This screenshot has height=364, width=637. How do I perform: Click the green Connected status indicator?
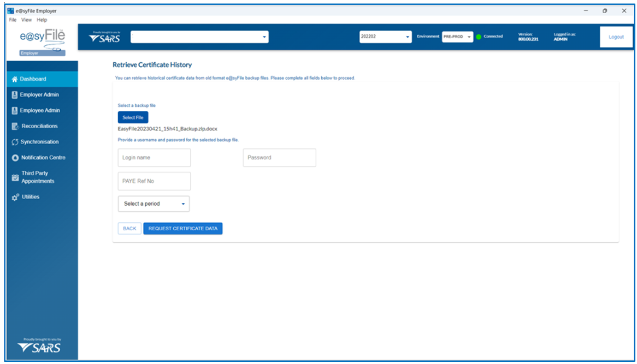(x=478, y=37)
